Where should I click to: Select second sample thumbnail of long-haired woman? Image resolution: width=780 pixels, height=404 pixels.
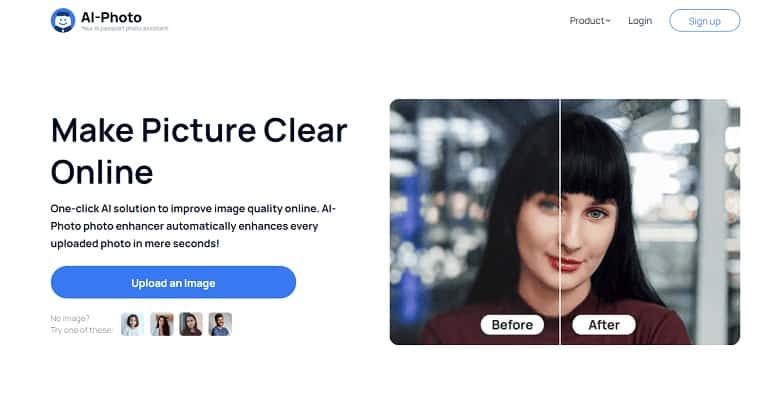tap(162, 324)
